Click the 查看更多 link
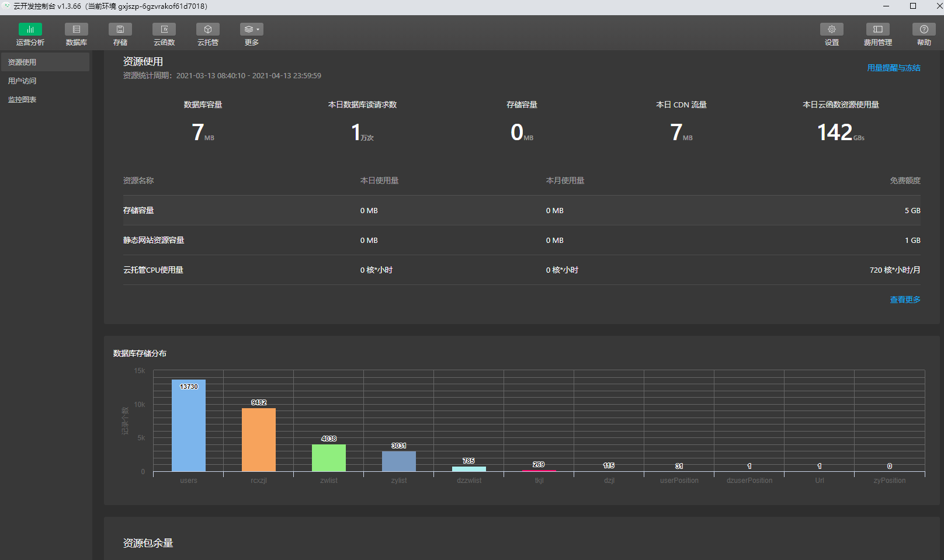The width and height of the screenshot is (944, 560). 905,300
